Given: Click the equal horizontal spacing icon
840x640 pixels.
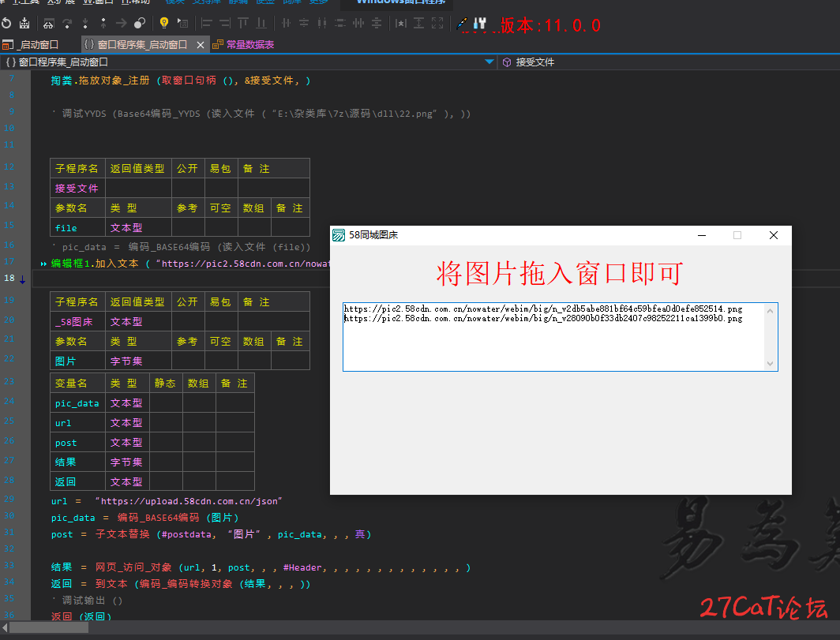Looking at the screenshot, I should coord(358,23).
